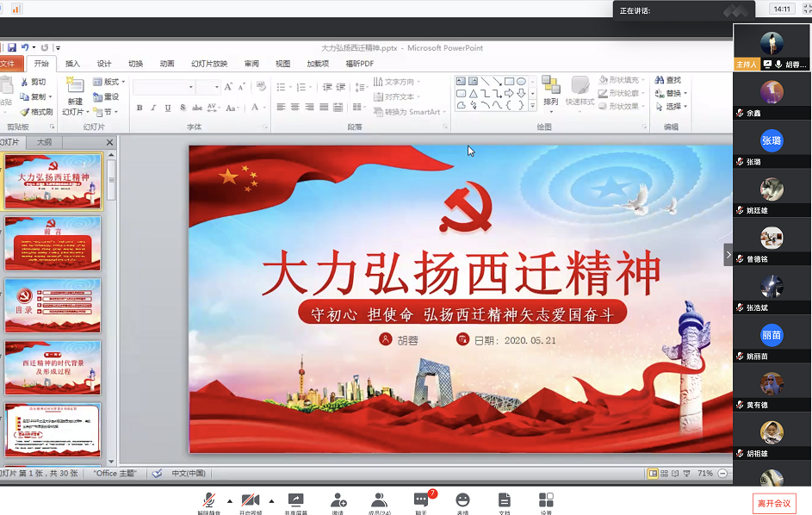Screen dimensions: 812x515
Task: Open the slide Layout dropdown
Action: coord(108,82)
